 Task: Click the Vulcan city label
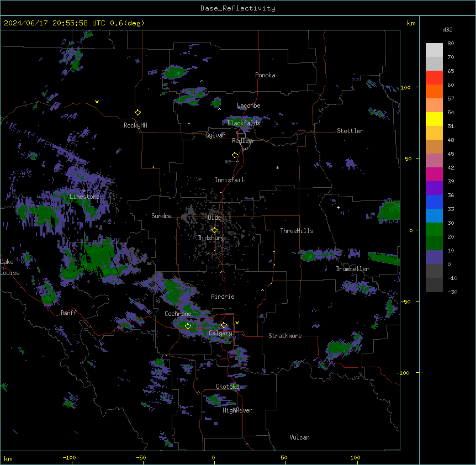300,437
